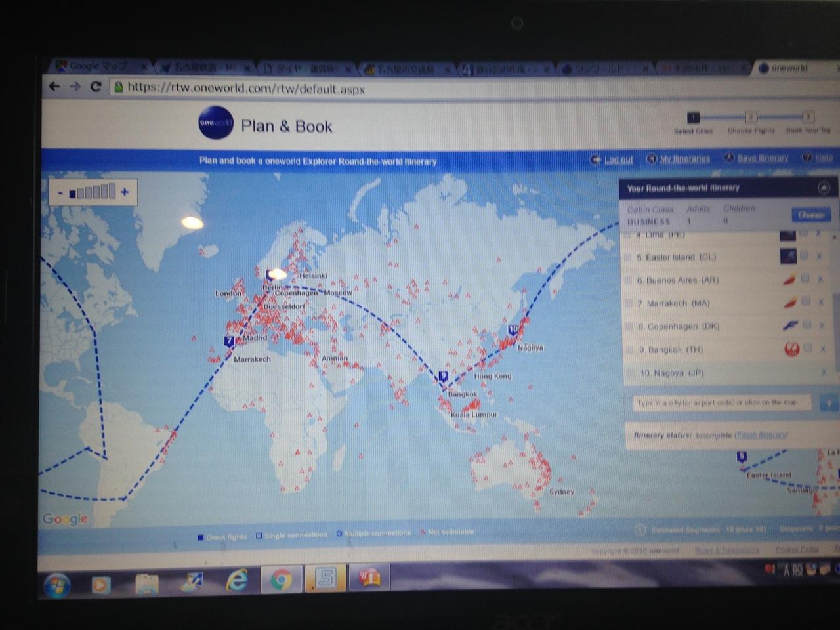
Task: Focus the city or airport code input
Action: click(721, 402)
